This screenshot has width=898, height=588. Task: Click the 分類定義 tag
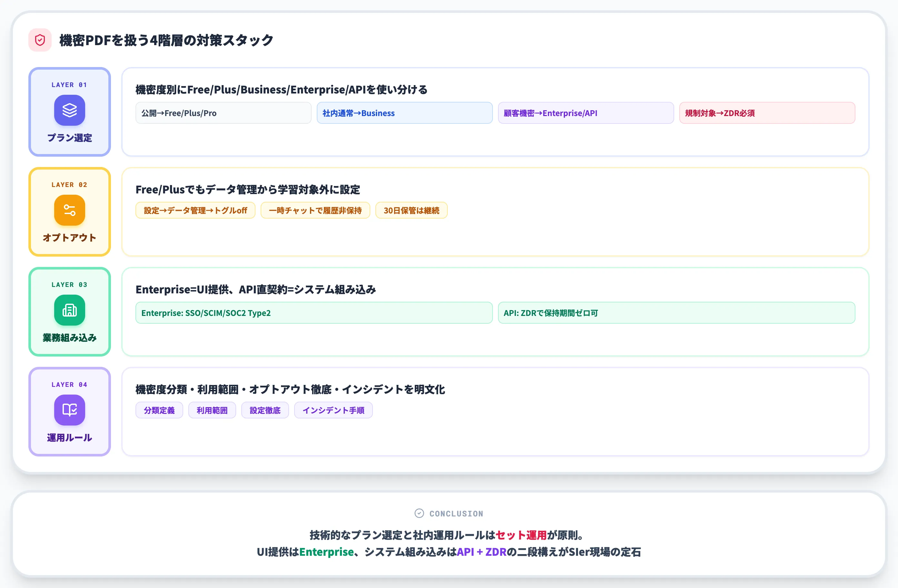[x=159, y=410]
